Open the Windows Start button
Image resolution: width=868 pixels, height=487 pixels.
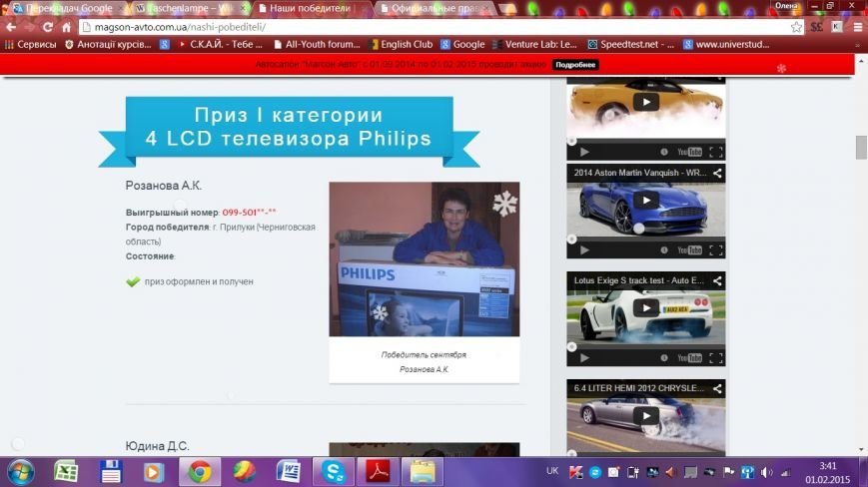point(21,472)
